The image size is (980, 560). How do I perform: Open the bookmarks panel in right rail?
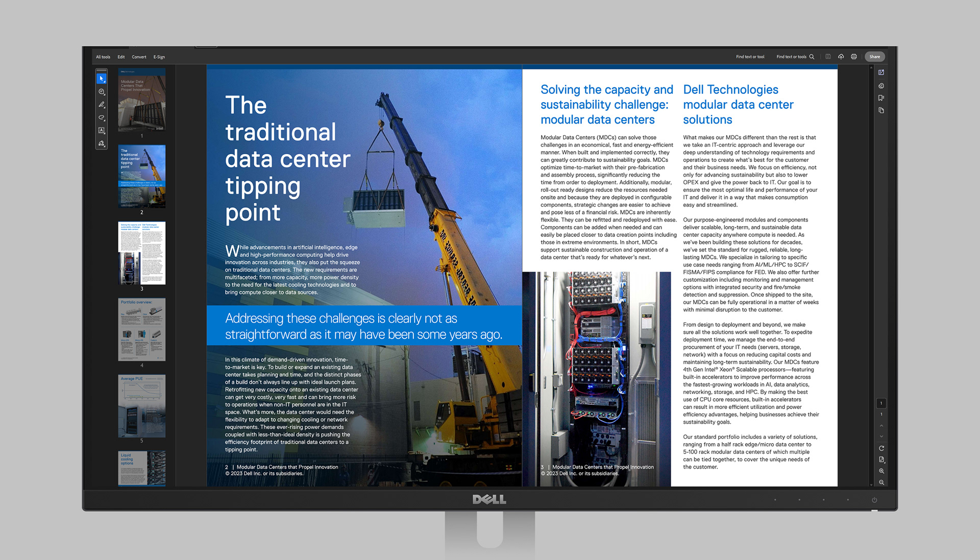point(881,98)
